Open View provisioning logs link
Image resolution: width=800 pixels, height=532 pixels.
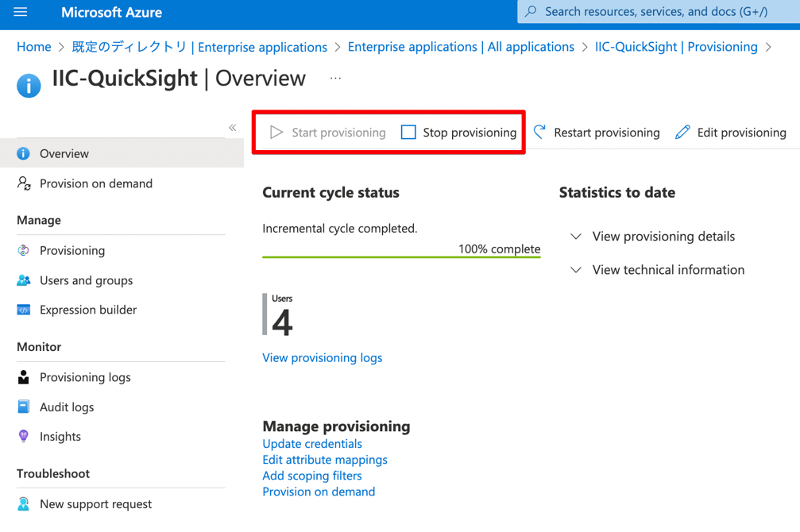[x=322, y=357]
